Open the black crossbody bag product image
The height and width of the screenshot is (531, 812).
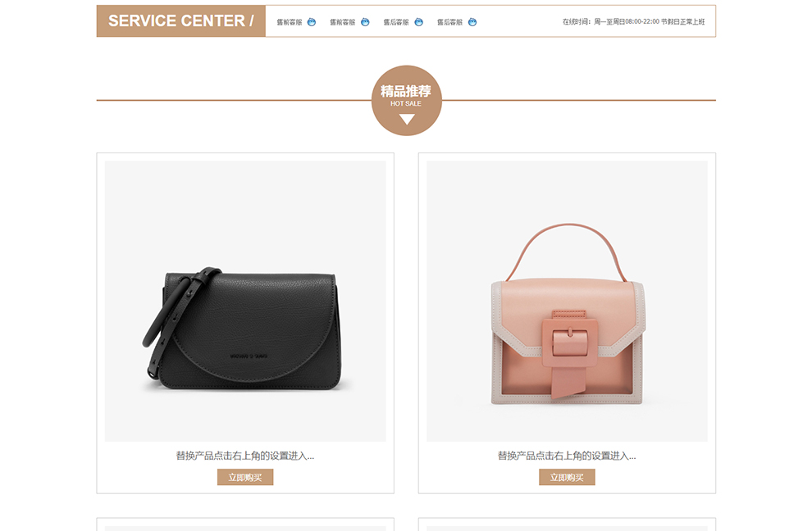[x=245, y=302]
